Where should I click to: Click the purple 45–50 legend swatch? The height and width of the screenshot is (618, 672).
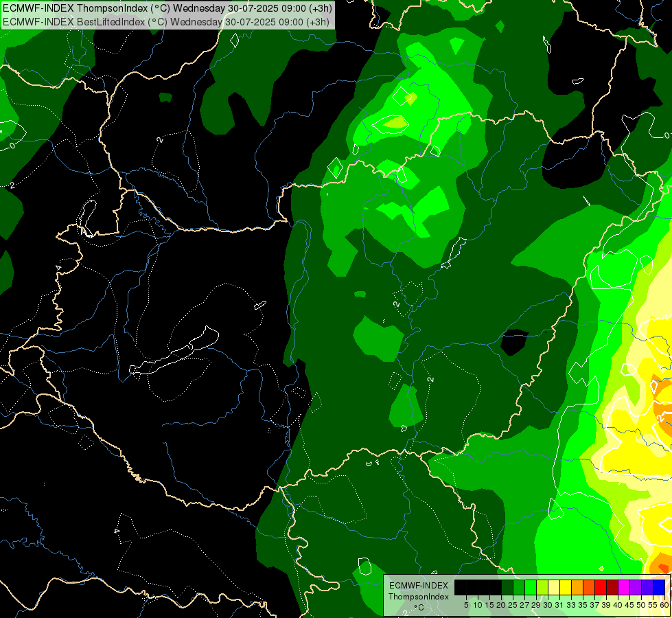pos(636,587)
